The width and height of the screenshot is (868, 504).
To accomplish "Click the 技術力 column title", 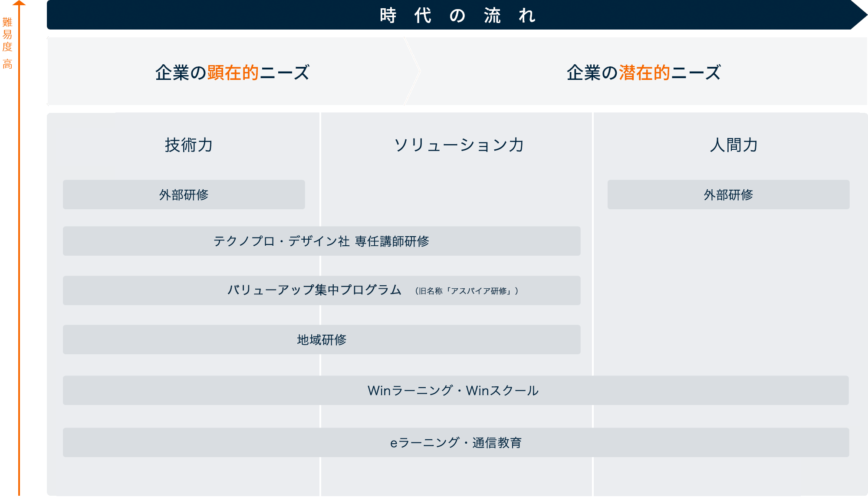I will [188, 145].
